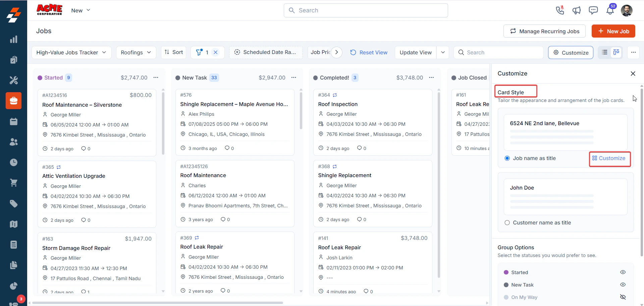
Task: Show the On My Way status group
Action: (x=623, y=297)
